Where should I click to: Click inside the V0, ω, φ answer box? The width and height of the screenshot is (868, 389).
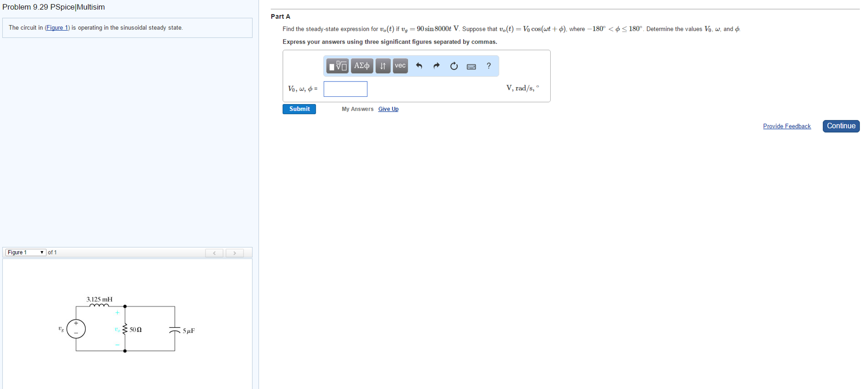(x=345, y=89)
